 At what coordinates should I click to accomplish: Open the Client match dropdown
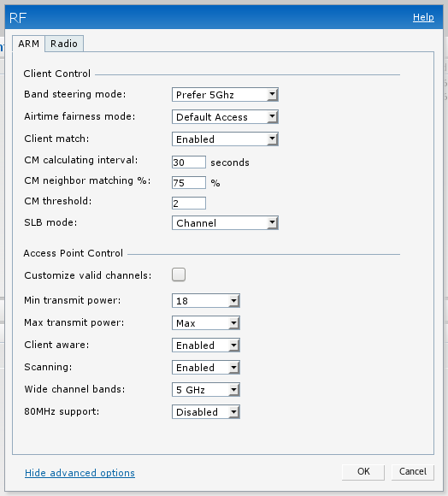[x=225, y=139]
